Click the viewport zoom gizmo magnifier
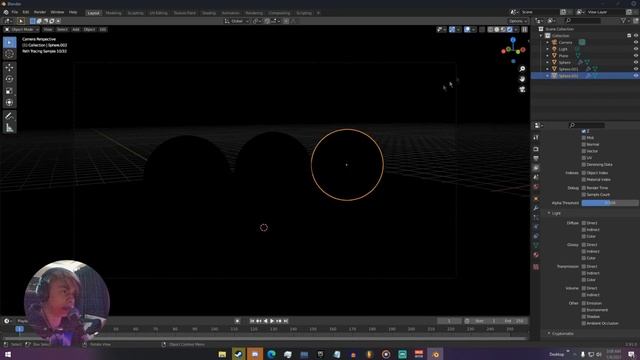Viewport: 640px width, 360px height. [522, 69]
